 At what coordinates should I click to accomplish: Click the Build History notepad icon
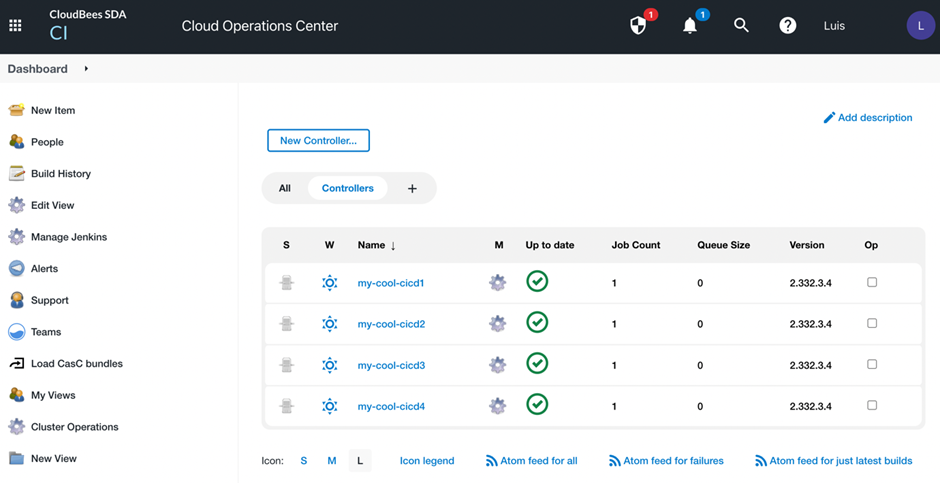16,174
